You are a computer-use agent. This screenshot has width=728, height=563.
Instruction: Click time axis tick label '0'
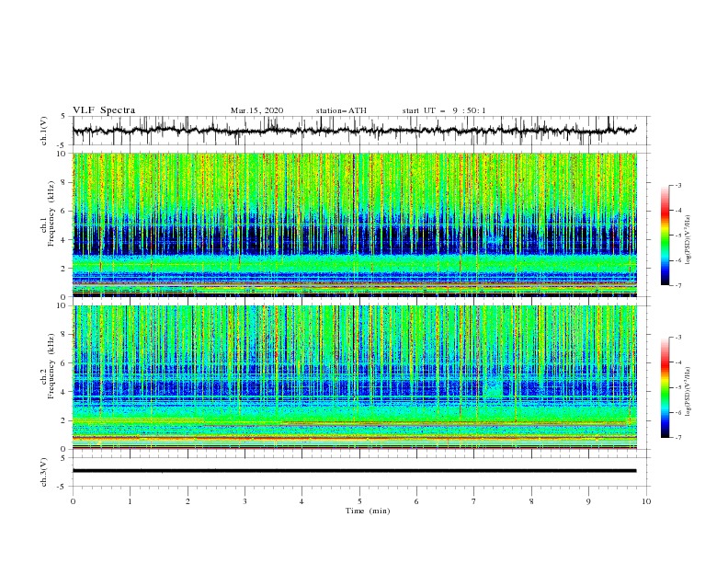pyautogui.click(x=73, y=501)
